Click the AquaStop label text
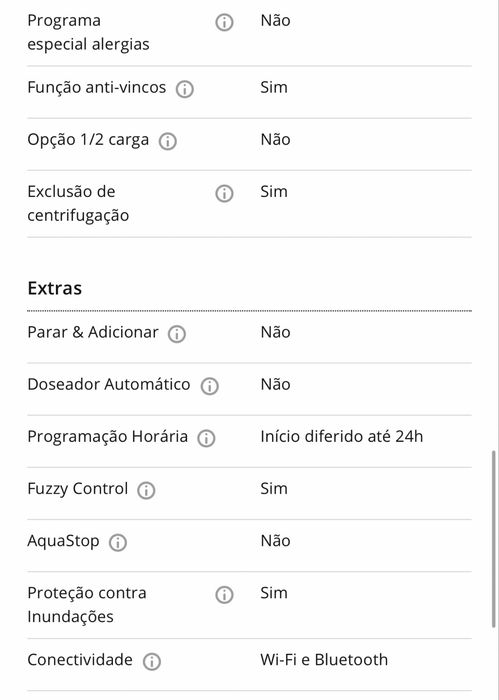Viewport: 499px width, 700px height. tap(63, 541)
